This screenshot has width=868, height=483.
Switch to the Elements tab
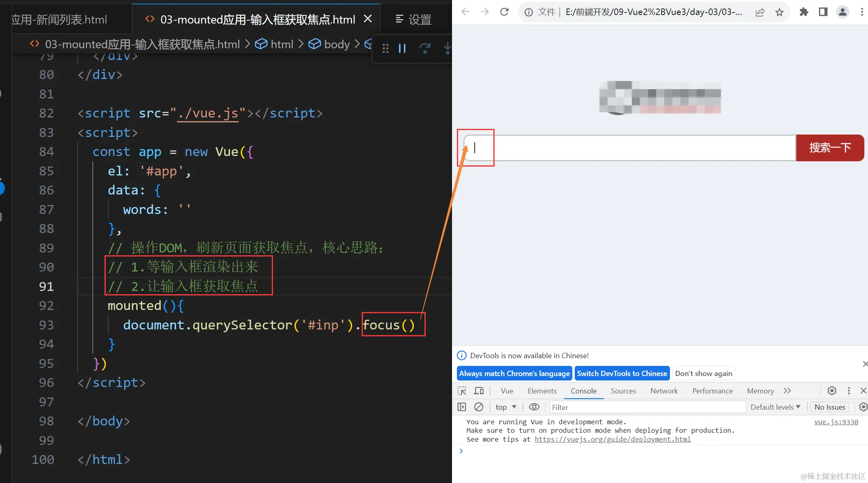point(542,391)
